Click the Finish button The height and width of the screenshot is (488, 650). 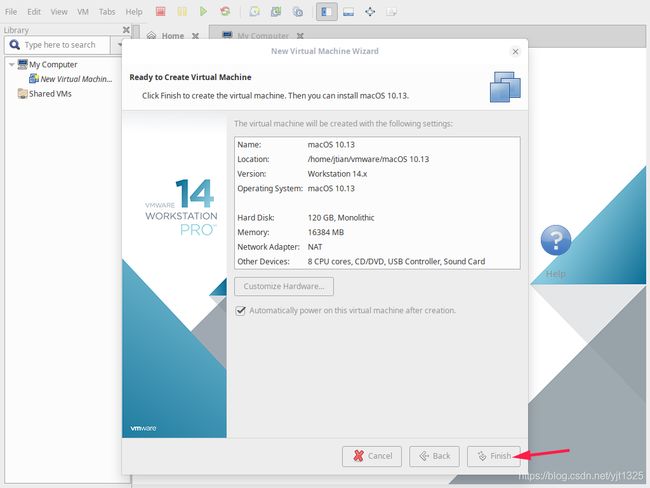(493, 456)
